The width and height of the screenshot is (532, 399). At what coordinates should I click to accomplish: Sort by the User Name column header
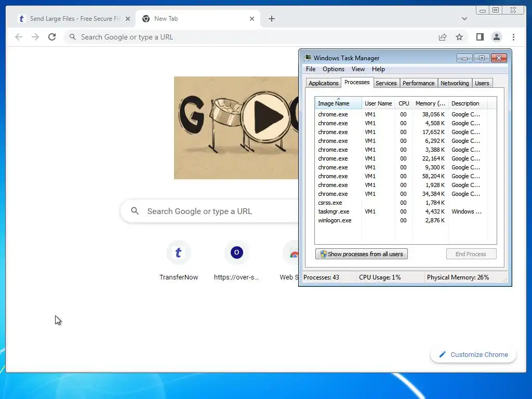pos(378,103)
